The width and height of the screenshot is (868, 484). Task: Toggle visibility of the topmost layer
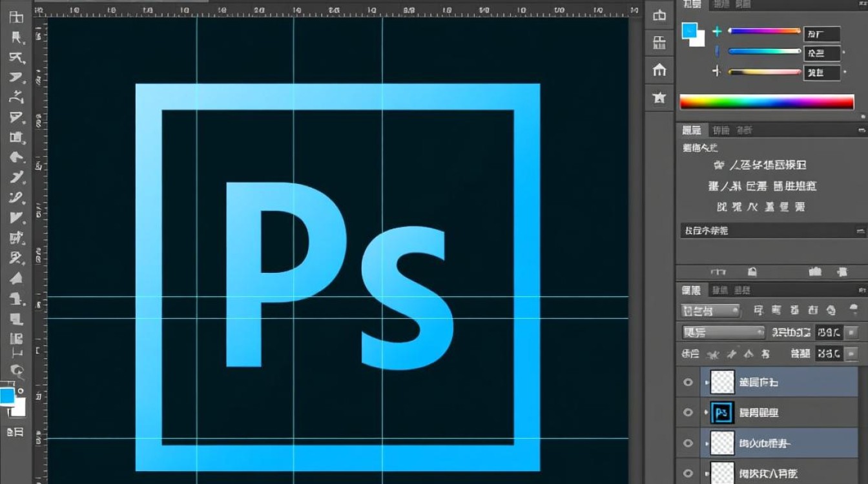coord(688,382)
